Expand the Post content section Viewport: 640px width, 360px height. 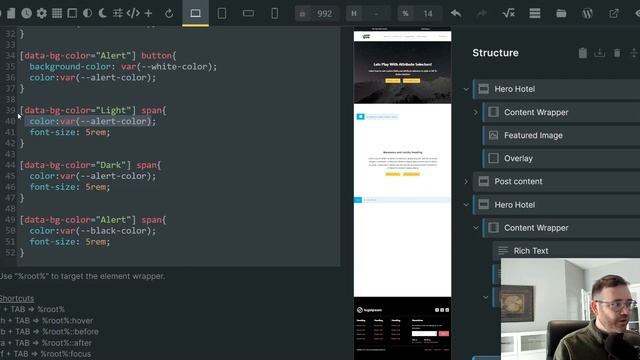coord(466,182)
